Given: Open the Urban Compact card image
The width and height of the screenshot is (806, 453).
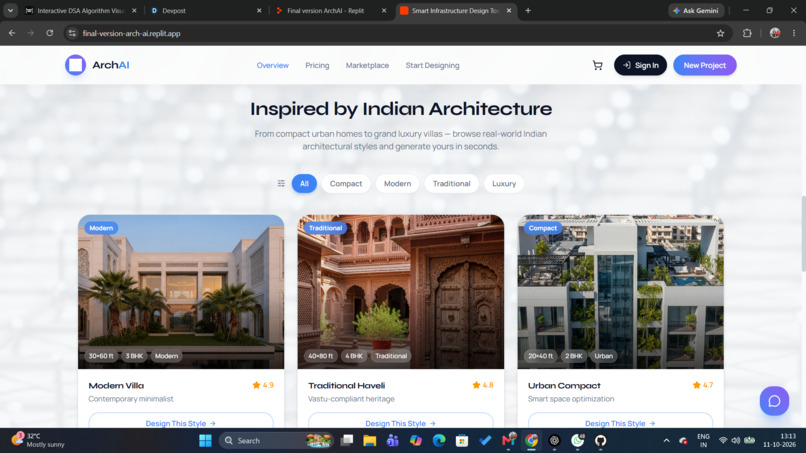Looking at the screenshot, I should click(620, 292).
